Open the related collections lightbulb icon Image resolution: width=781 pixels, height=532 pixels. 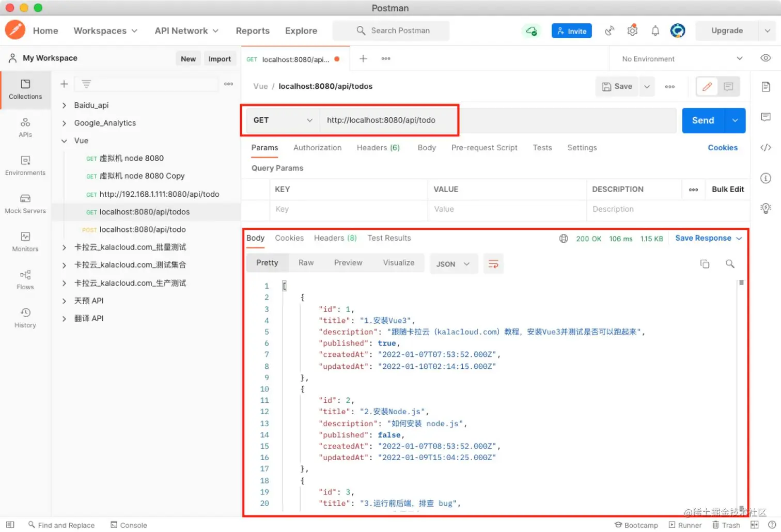pos(766,208)
